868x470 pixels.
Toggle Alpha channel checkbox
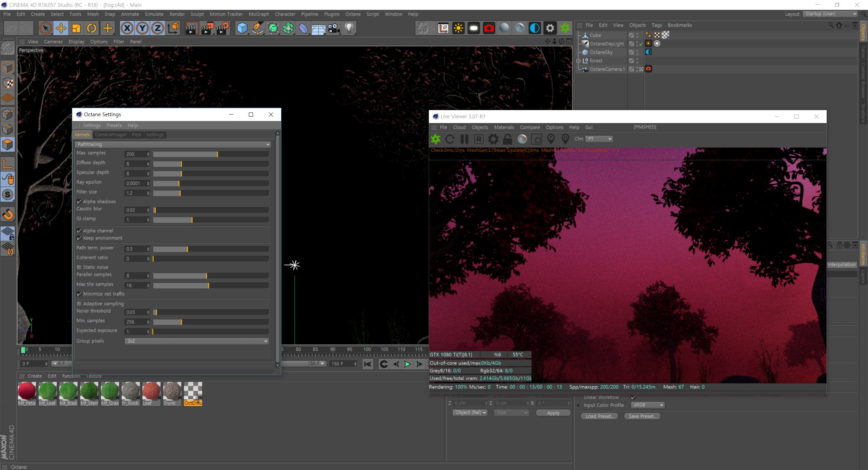[x=79, y=231]
